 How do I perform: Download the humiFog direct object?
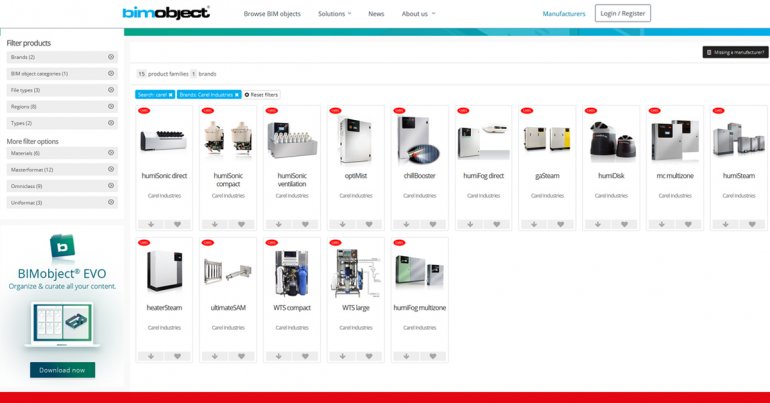point(470,224)
